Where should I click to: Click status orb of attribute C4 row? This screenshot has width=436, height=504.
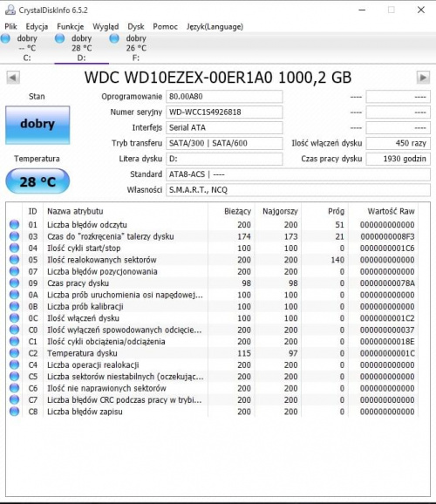point(14,364)
